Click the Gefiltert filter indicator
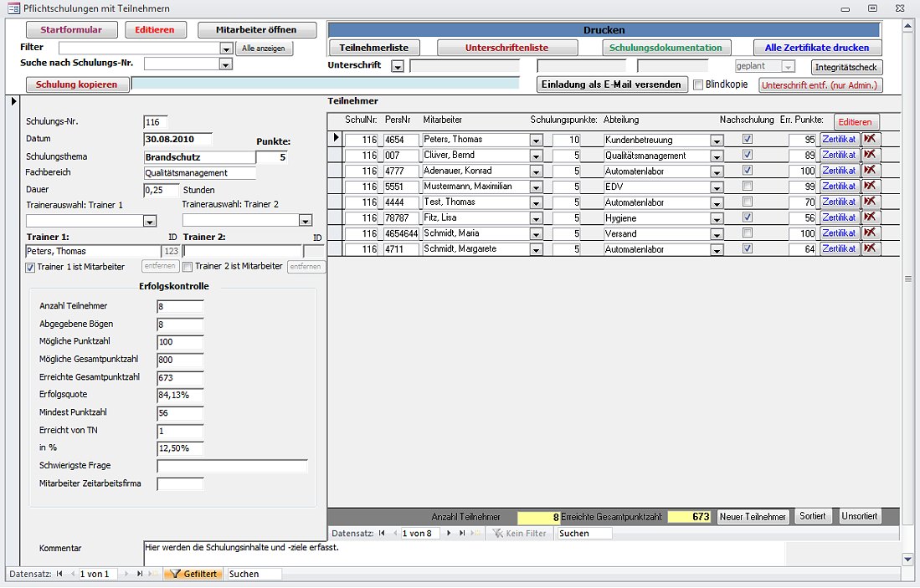Image resolution: width=920 pixels, height=588 pixels. coord(193,574)
